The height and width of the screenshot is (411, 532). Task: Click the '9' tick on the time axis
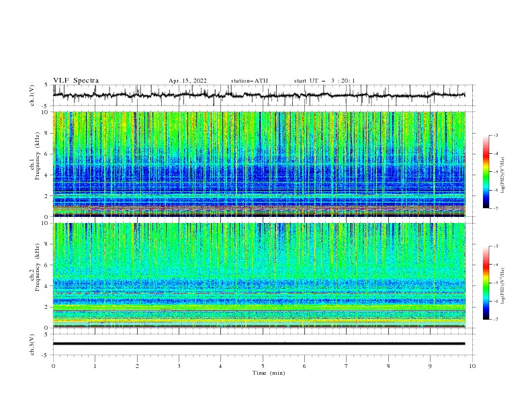(x=430, y=366)
